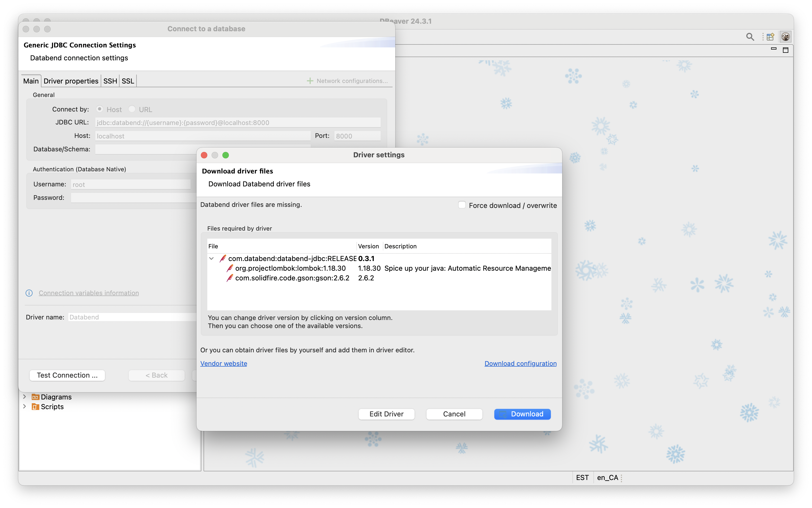Select the Host connect-by radio button
Screen dimensions: 812x508
[x=99, y=109]
